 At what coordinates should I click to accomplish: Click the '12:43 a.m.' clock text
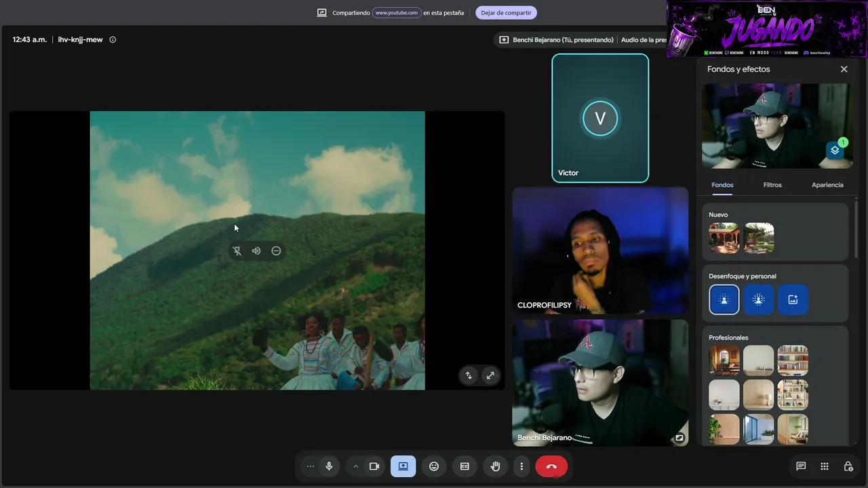(x=30, y=39)
